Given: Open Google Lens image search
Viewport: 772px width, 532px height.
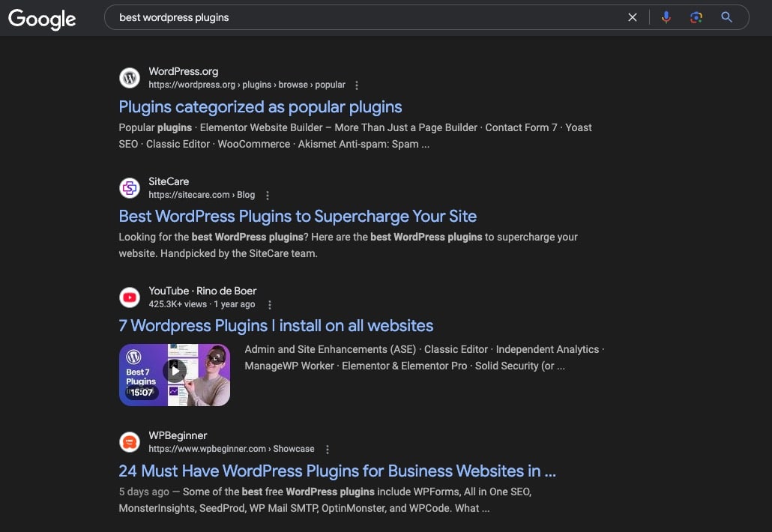Looking at the screenshot, I should (x=696, y=17).
